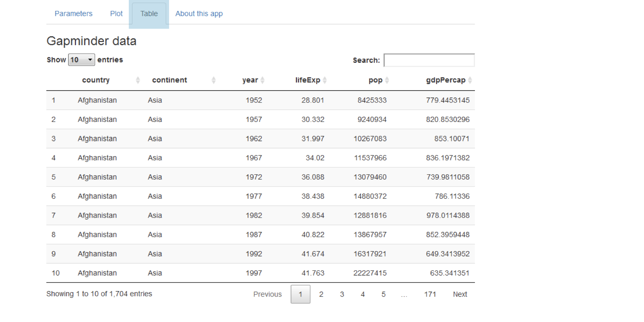The image size is (644, 322).
Task: Click gdpPercap value 635.341351
Action: [450, 273]
